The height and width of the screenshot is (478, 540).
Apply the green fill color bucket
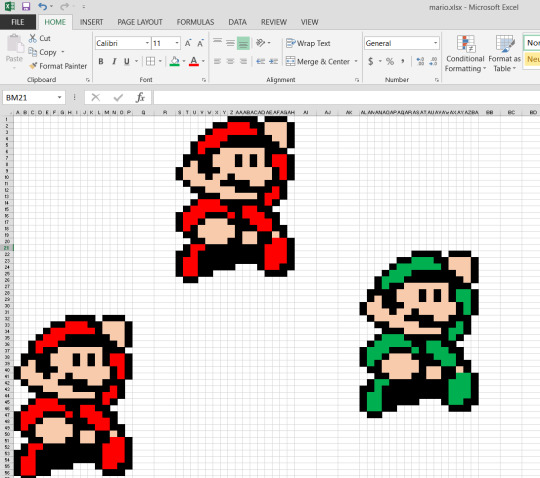[x=175, y=61]
